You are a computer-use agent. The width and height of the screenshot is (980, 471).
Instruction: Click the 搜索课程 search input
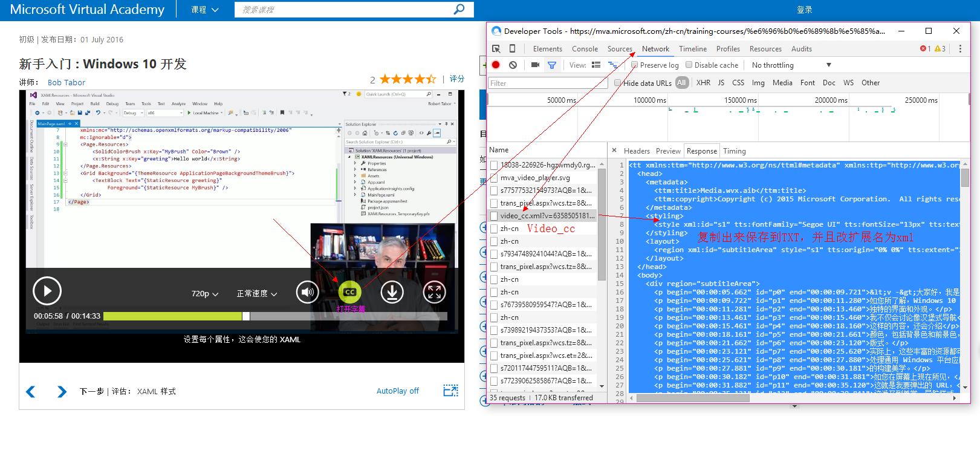[345, 10]
